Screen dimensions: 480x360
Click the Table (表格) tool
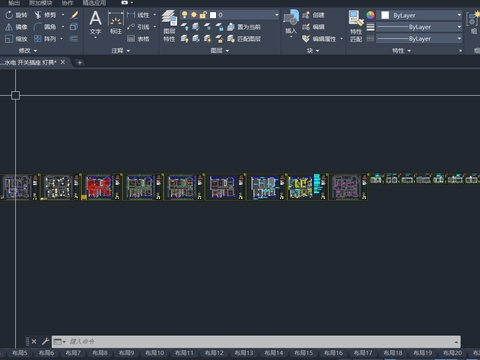coord(138,39)
